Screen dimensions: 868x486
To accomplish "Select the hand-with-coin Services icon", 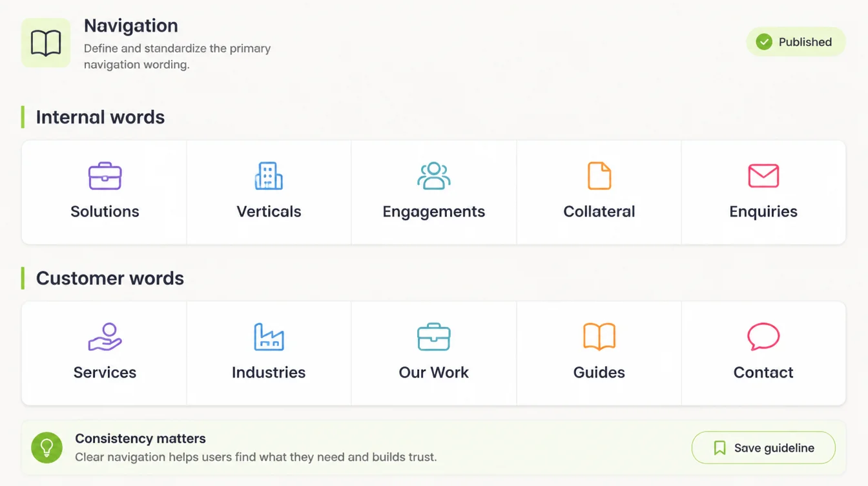I will click(105, 337).
